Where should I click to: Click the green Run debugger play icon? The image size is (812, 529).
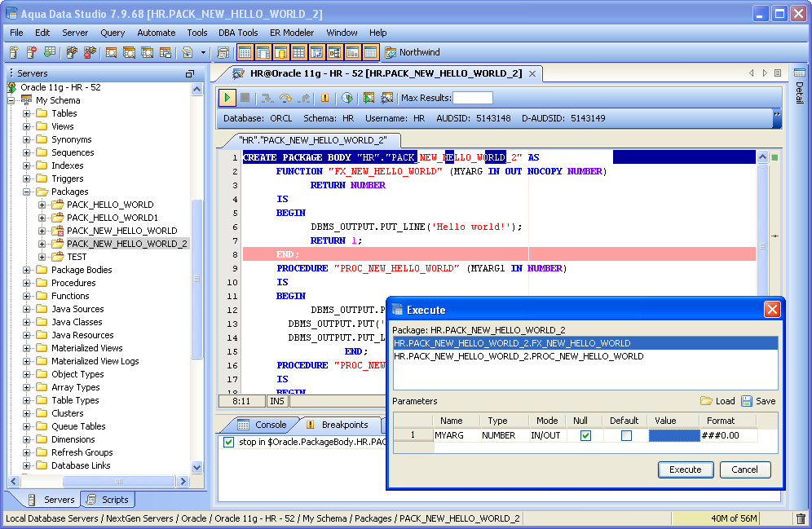[227, 98]
